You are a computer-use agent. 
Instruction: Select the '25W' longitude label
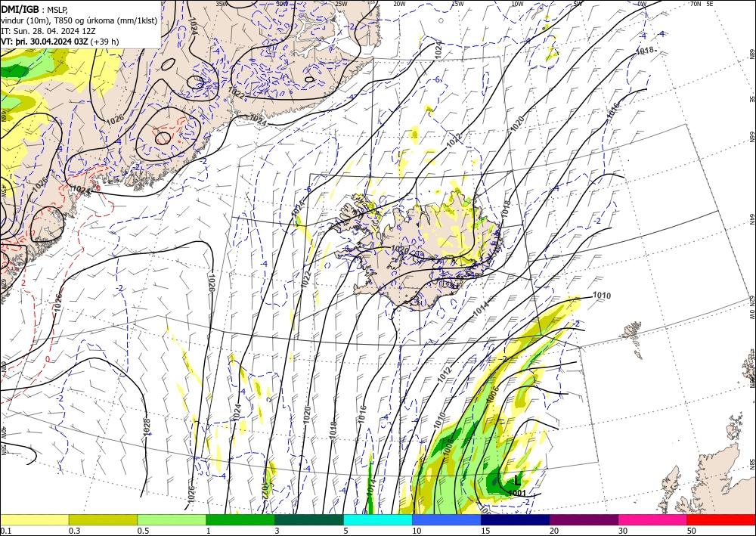341,4
